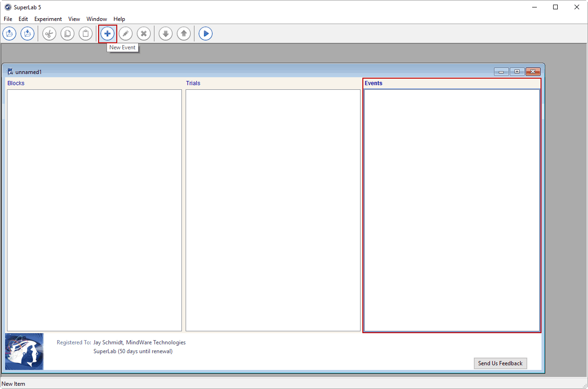Minimize the SuperLab 5 main window

pos(534,7)
